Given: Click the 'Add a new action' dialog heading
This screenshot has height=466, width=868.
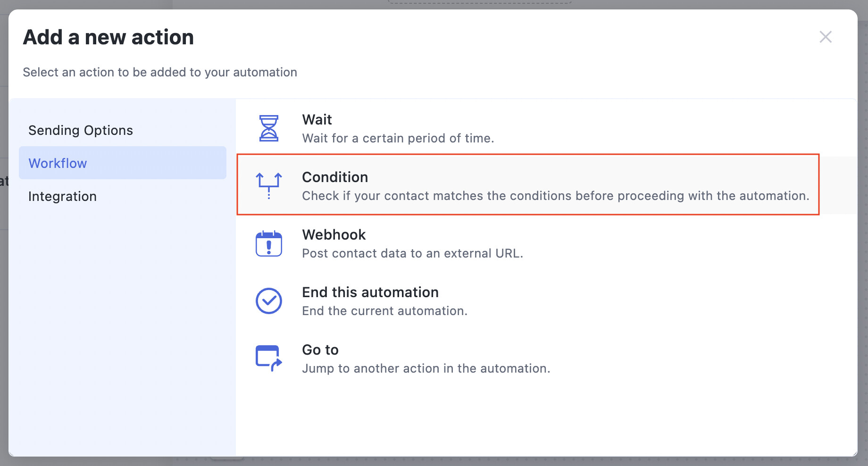Looking at the screenshot, I should click(108, 37).
